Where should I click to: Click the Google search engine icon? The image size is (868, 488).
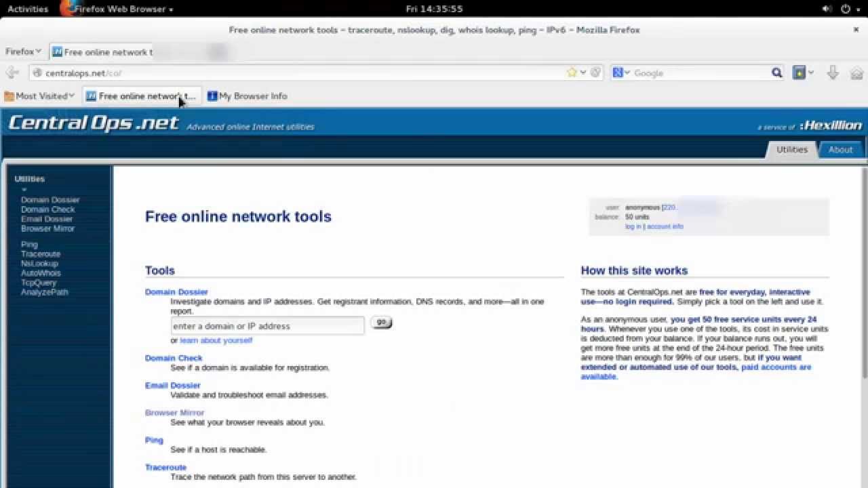618,73
